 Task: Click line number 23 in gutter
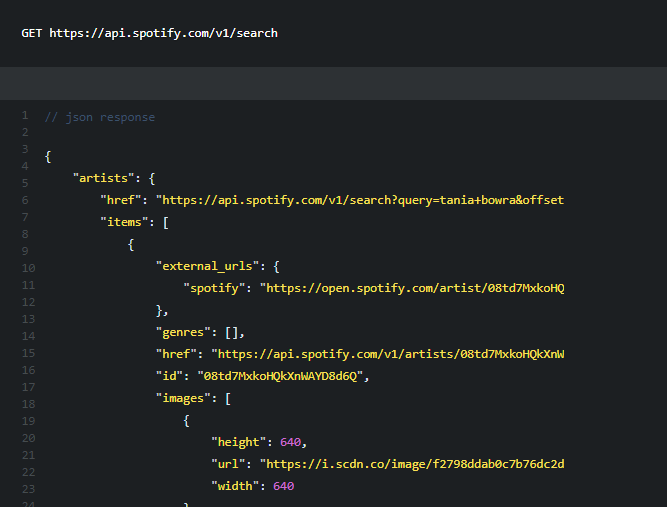coord(29,490)
